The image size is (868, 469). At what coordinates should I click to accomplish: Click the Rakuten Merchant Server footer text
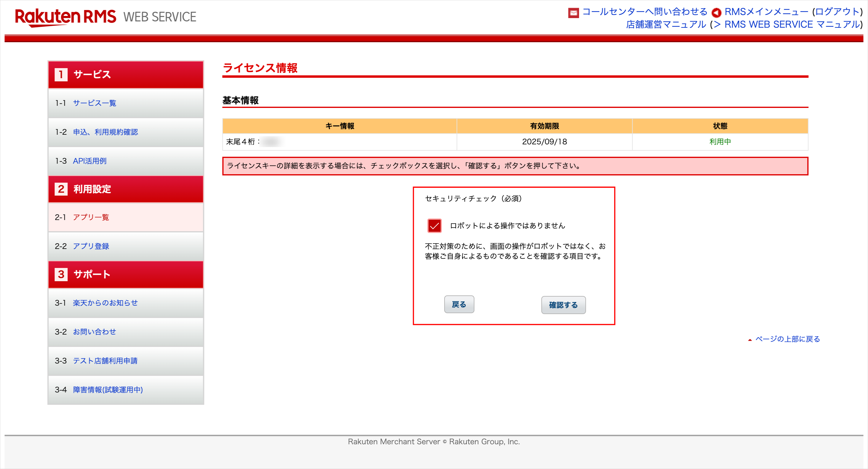tap(434, 442)
